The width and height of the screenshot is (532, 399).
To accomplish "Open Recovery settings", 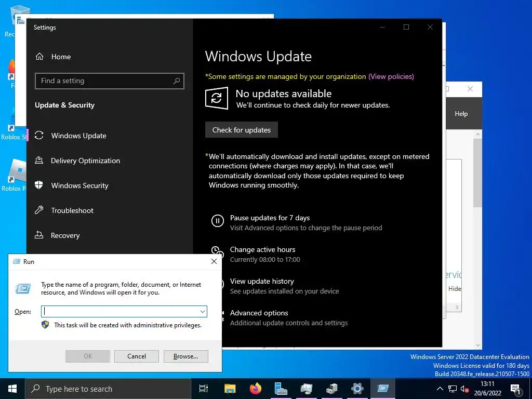I will coord(65,235).
